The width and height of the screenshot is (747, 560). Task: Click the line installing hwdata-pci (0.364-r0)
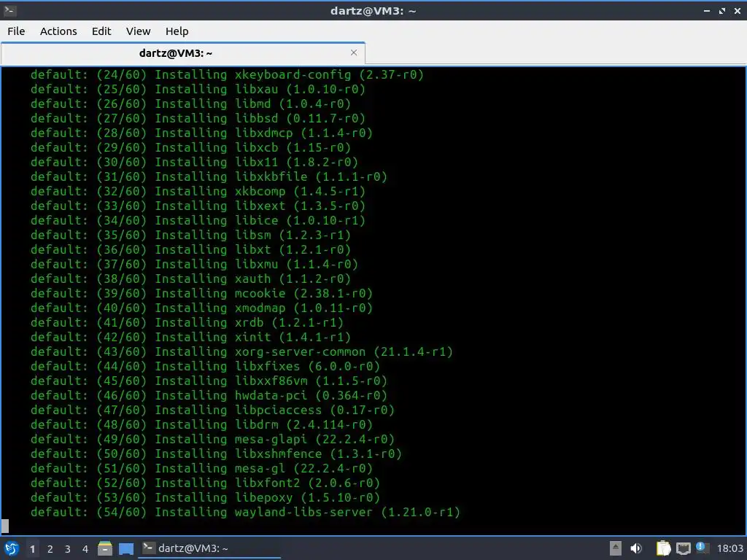tap(209, 395)
